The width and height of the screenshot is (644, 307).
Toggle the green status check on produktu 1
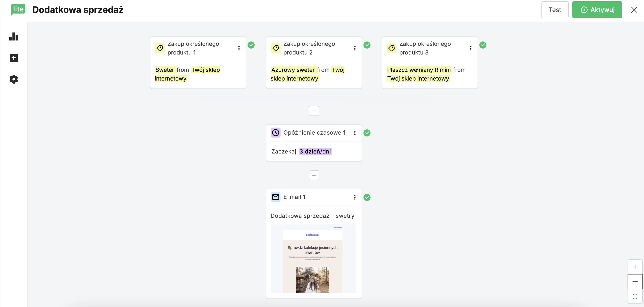252,45
